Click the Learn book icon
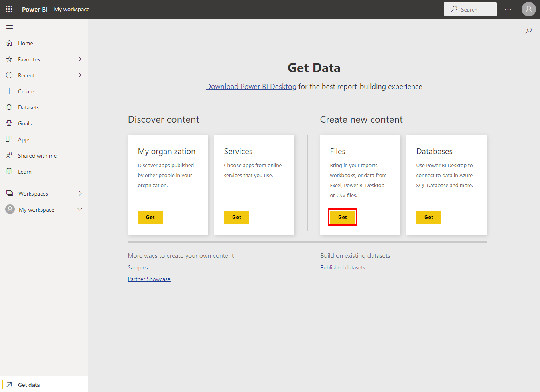Screen dimensions: 540x392 pos(9,172)
